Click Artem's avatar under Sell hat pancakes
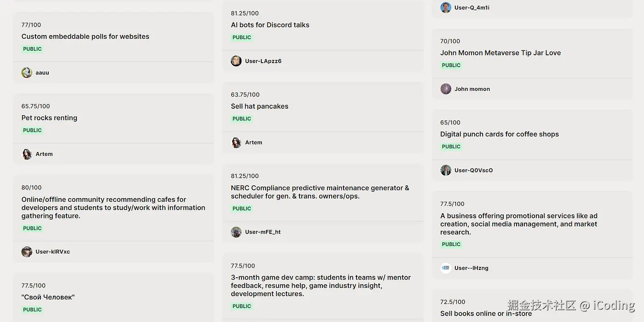Viewport: 644px width, 322px height. [x=236, y=143]
